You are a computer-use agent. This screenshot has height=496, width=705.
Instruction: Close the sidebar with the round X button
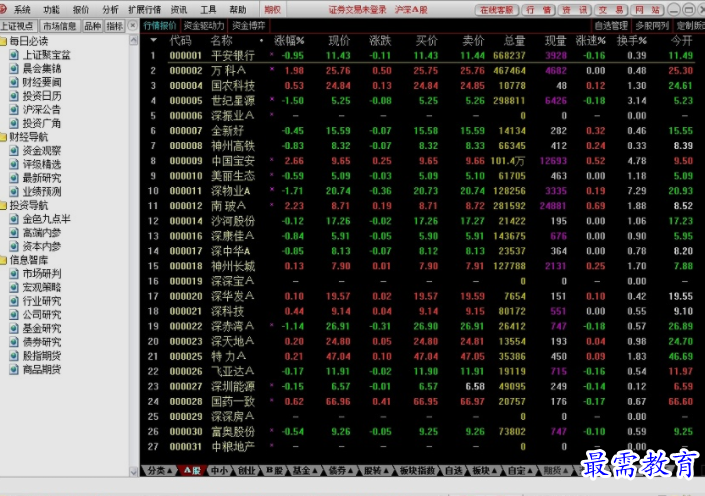pos(132,26)
